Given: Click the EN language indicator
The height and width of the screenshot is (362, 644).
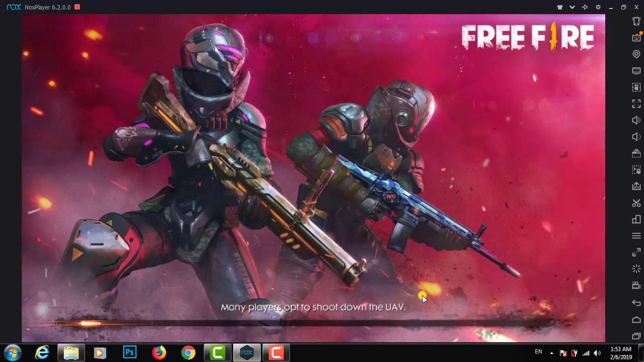Looking at the screenshot, I should (538, 352).
